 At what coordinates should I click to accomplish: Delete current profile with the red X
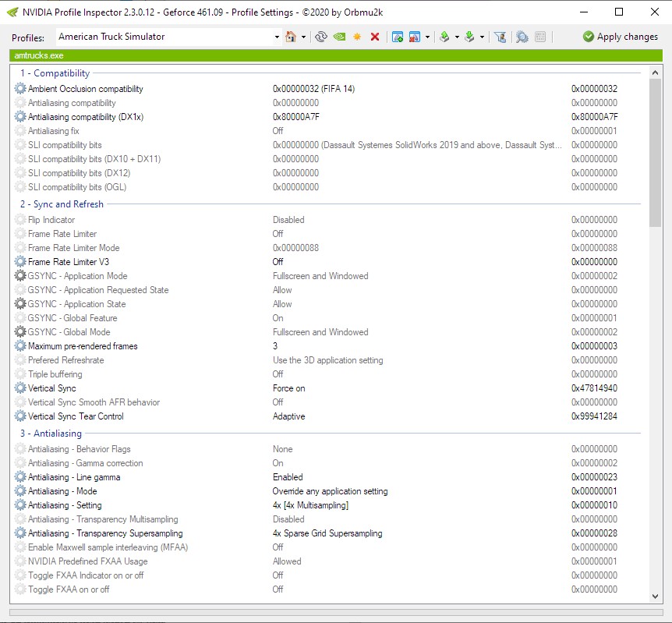coord(375,37)
